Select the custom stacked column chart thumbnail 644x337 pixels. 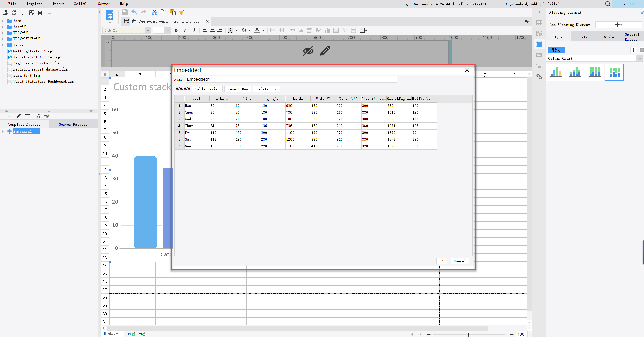614,72
